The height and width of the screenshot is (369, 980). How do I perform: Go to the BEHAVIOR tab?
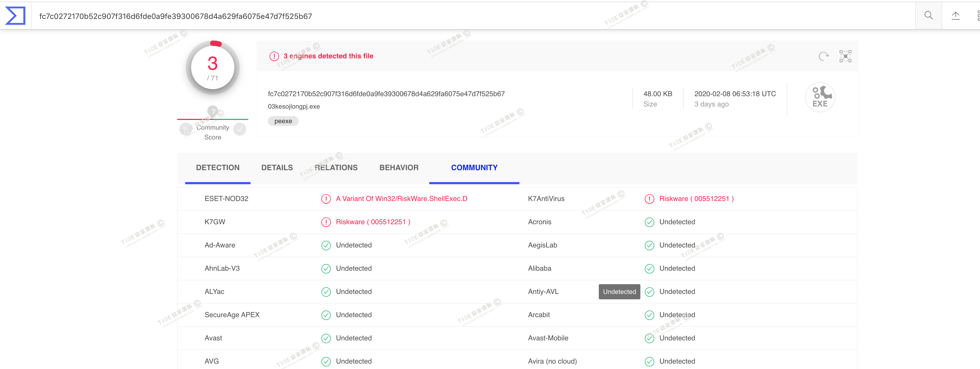(399, 167)
